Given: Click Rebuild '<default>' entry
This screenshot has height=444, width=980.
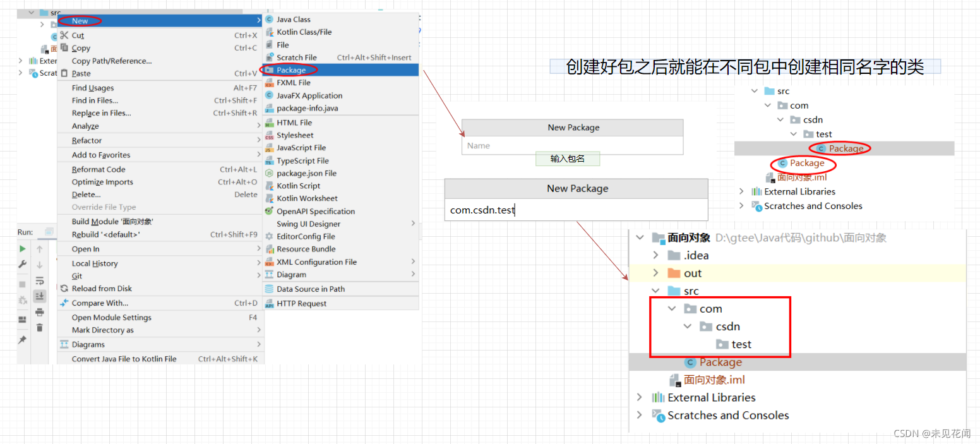Looking at the screenshot, I should click(159, 234).
